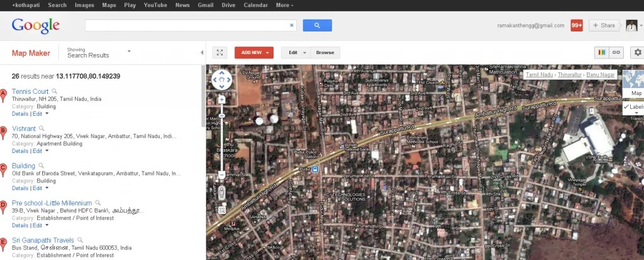The width and height of the screenshot is (644, 260).
Task: Open Calendar in the top bar
Action: click(256, 5)
